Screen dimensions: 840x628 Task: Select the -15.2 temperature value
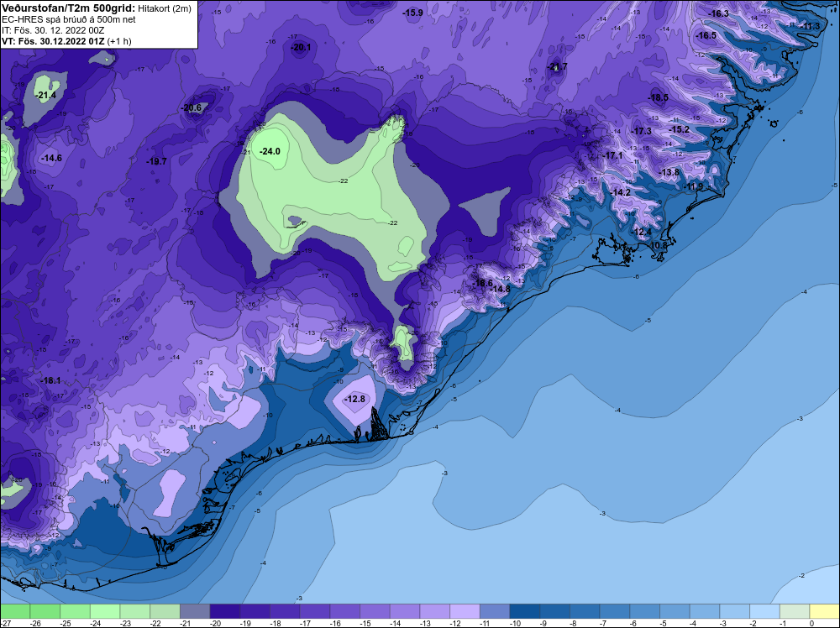click(680, 129)
